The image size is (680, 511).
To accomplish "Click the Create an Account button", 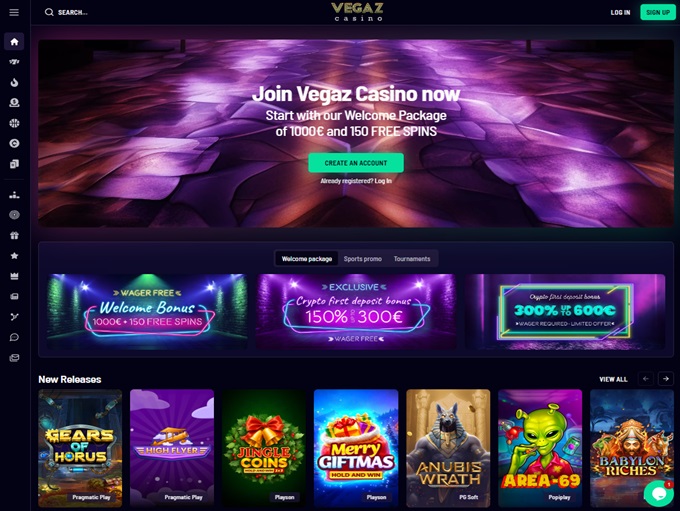I will pos(356,163).
